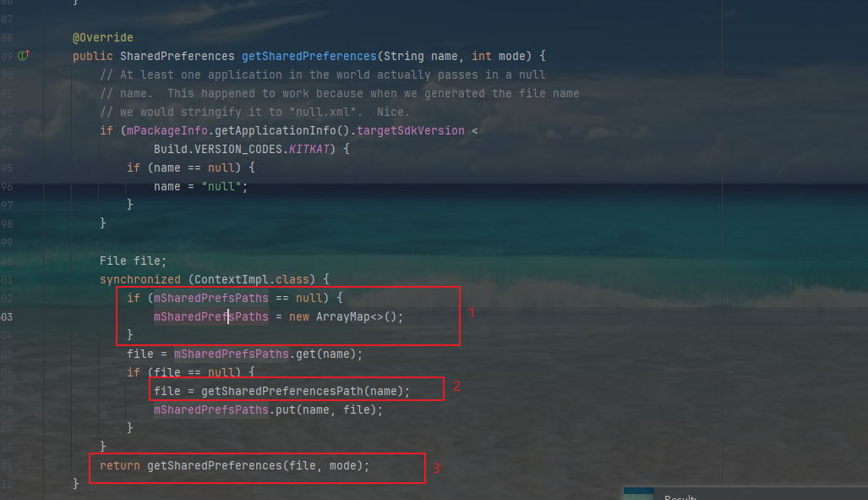Click the getSharedPreferences(file, mode) call

point(254,465)
